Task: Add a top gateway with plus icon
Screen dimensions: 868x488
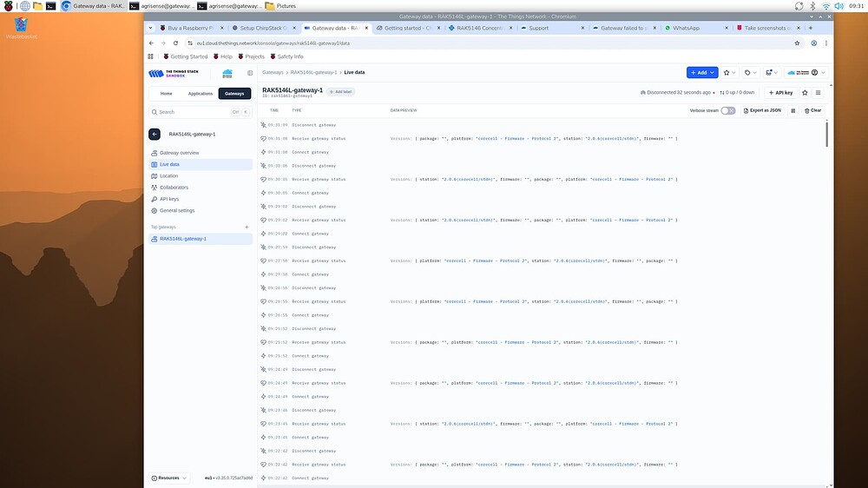Action: click(x=247, y=227)
